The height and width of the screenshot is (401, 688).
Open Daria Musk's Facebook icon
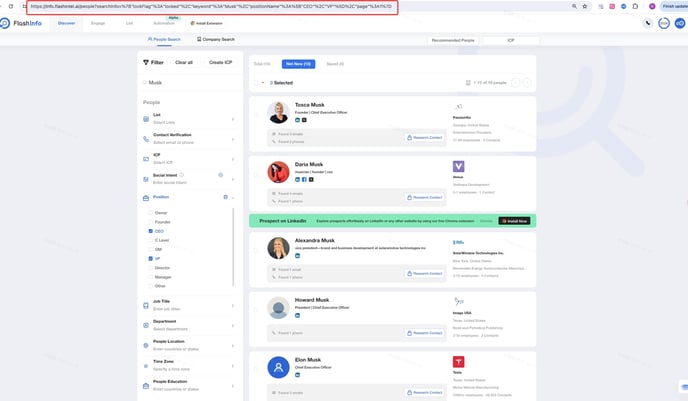[x=304, y=179]
